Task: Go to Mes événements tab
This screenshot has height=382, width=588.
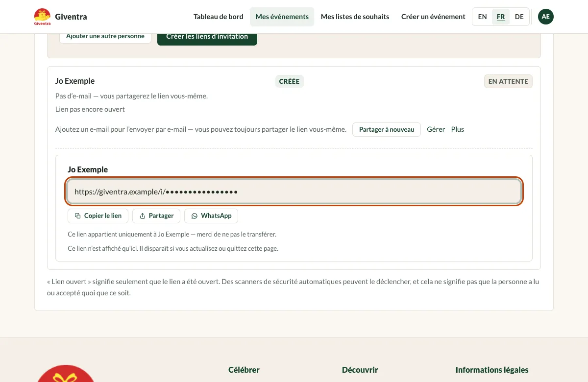Action: coord(282,17)
